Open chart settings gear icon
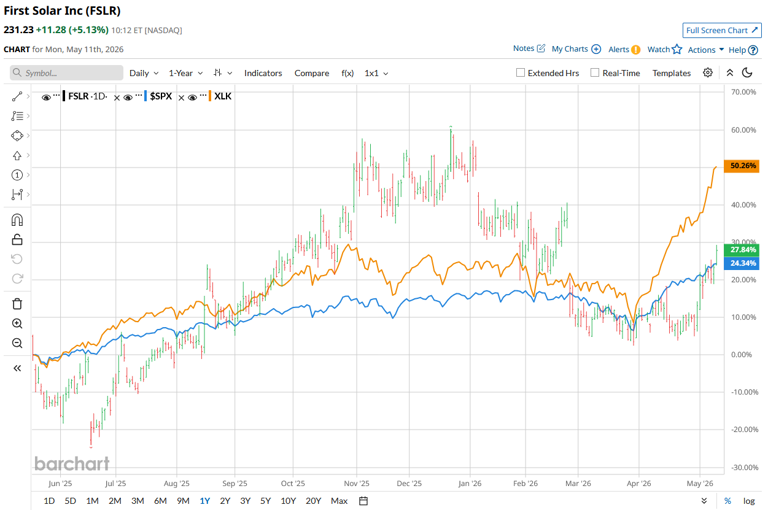Viewport: 768px width, 510px height. tap(708, 73)
